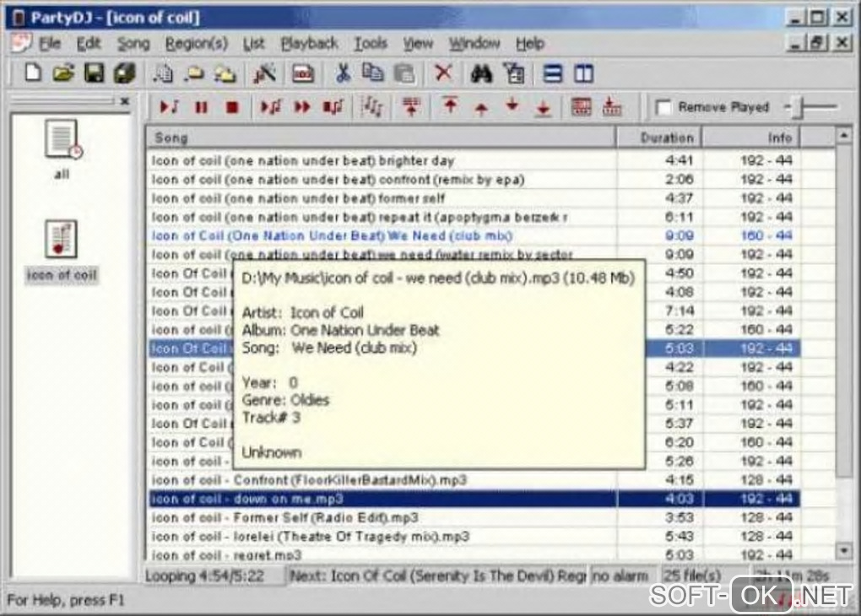861x616 pixels.
Task: Delete the song with the red X icon
Action: [443, 73]
